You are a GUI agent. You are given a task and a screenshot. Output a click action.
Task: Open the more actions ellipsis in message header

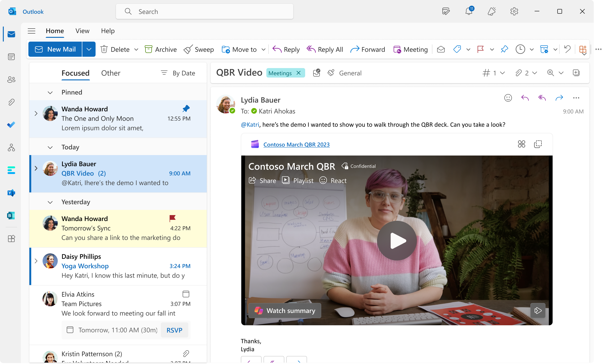pyautogui.click(x=576, y=98)
